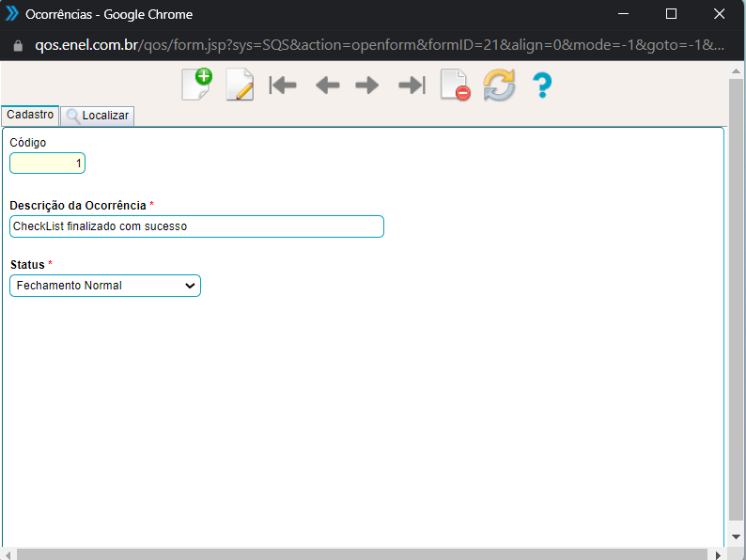
Task: Open the Localizar tab
Action: click(x=98, y=116)
